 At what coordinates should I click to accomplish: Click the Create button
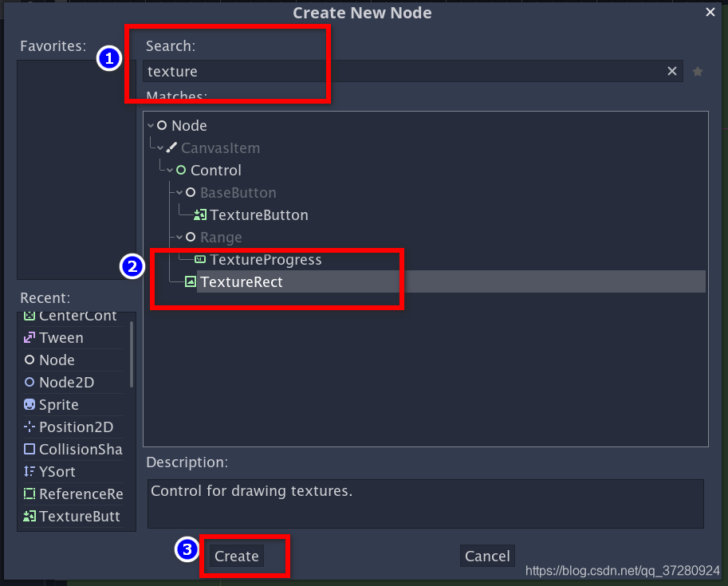click(x=236, y=556)
